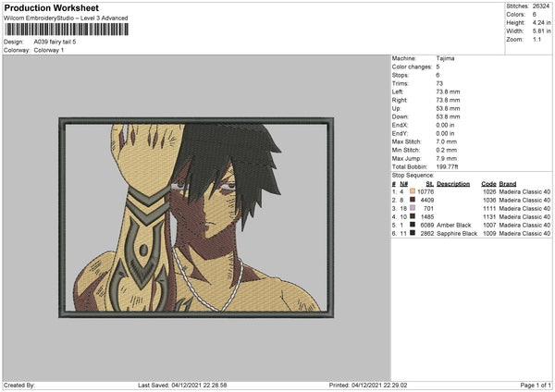The width and height of the screenshot is (555, 392).
Task: Click the 'Printed: 04/12/2021' footer text
Action: (368, 385)
